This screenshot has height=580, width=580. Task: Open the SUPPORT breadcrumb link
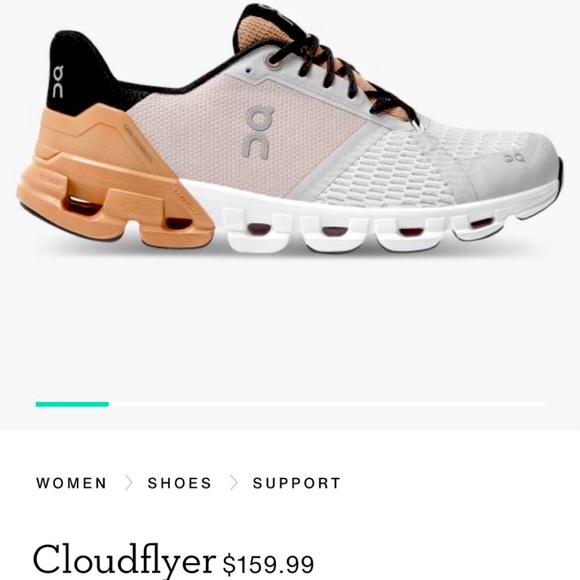click(x=296, y=483)
